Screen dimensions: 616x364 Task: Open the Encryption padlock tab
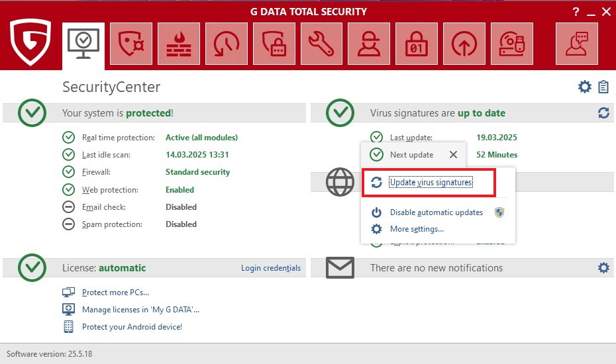click(x=417, y=44)
